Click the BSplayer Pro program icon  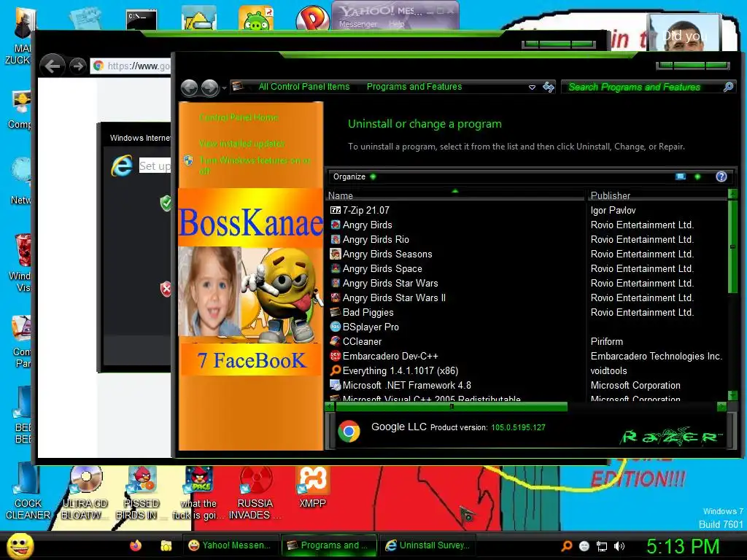pos(336,327)
